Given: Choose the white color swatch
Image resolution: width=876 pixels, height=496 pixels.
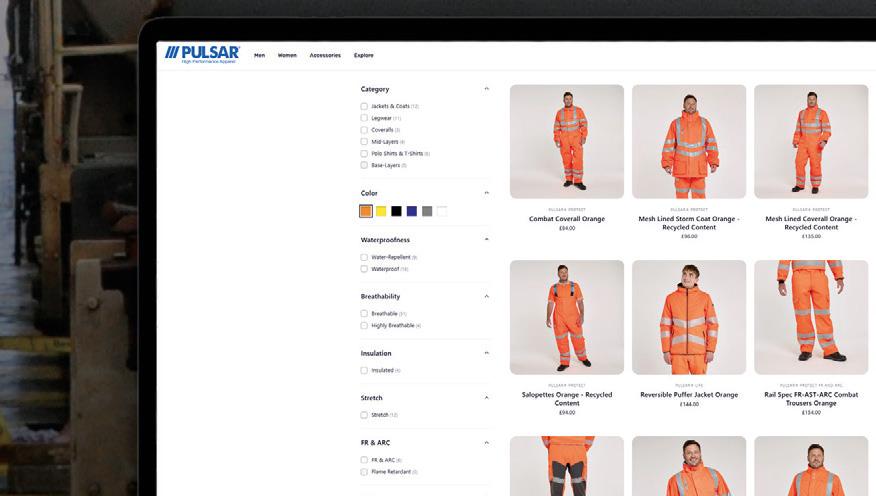Looking at the screenshot, I should pyautogui.click(x=442, y=211).
